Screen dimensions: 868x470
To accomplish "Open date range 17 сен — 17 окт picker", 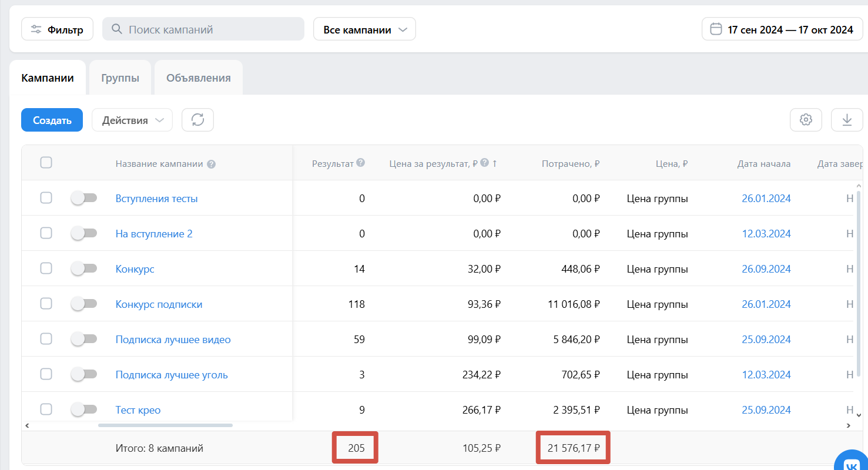I will coord(782,29).
